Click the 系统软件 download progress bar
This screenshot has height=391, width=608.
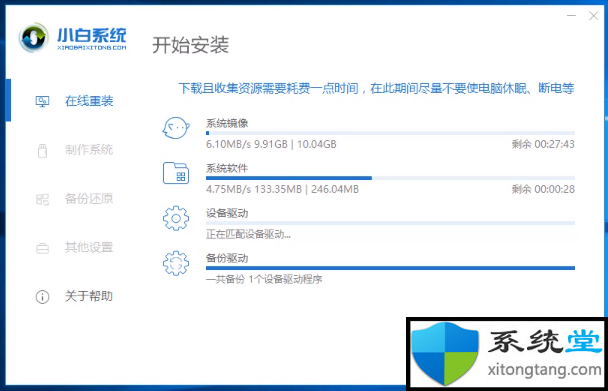click(x=390, y=178)
